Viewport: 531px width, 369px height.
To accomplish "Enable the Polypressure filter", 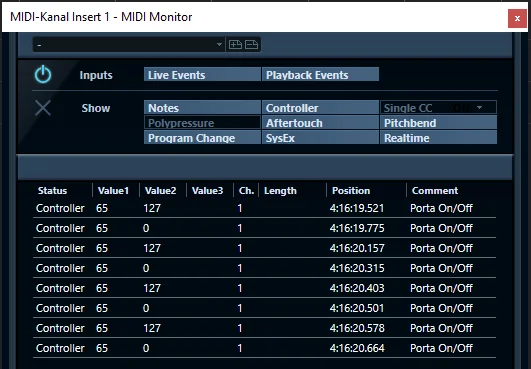I will tap(202, 123).
